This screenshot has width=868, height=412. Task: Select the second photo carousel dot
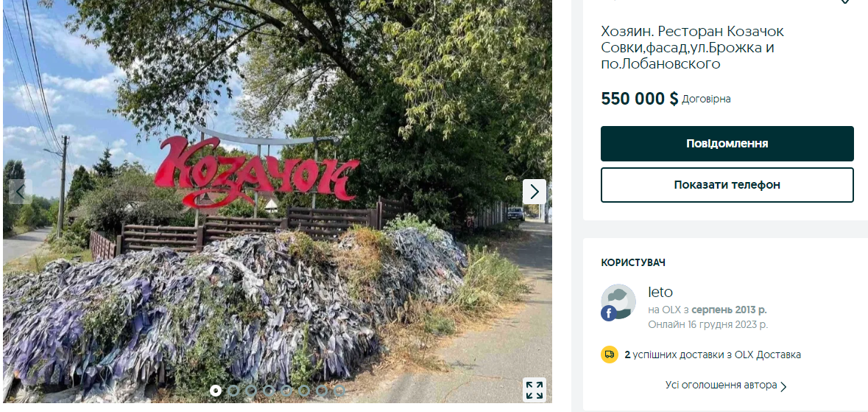[233, 391]
